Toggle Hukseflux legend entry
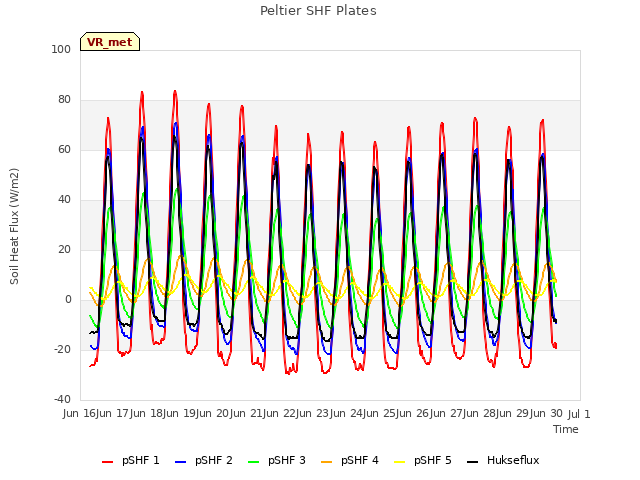Screen dimensions: 640x480 [x=503, y=460]
